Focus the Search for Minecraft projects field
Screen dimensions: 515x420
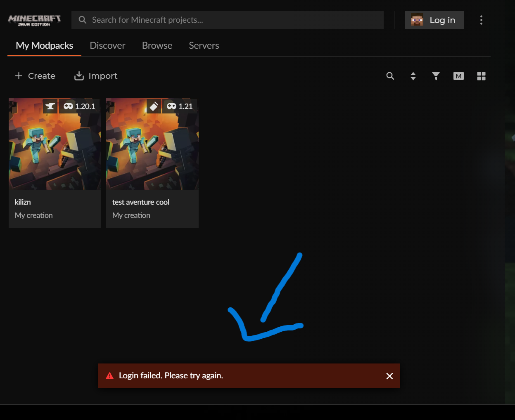pyautogui.click(x=228, y=20)
